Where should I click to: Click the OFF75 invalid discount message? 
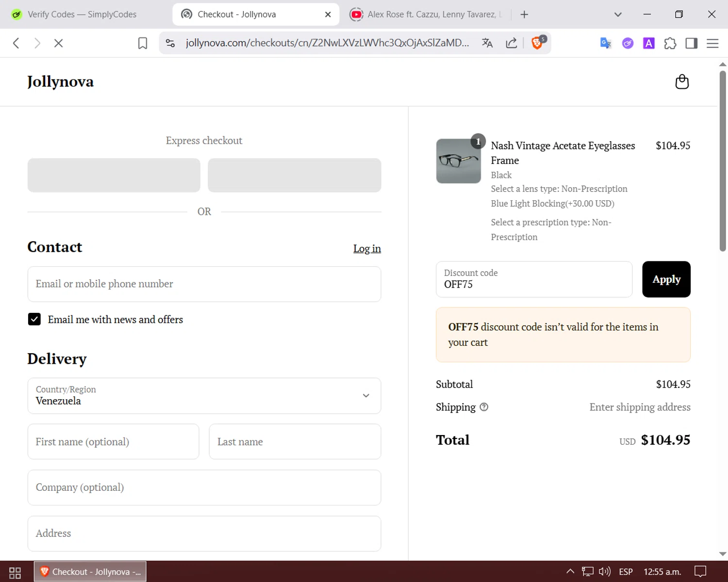pos(563,335)
